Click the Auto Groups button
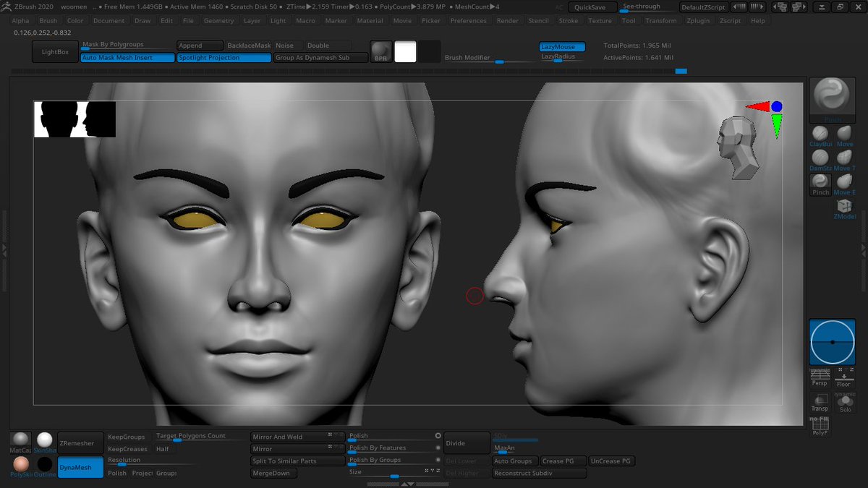 click(514, 461)
